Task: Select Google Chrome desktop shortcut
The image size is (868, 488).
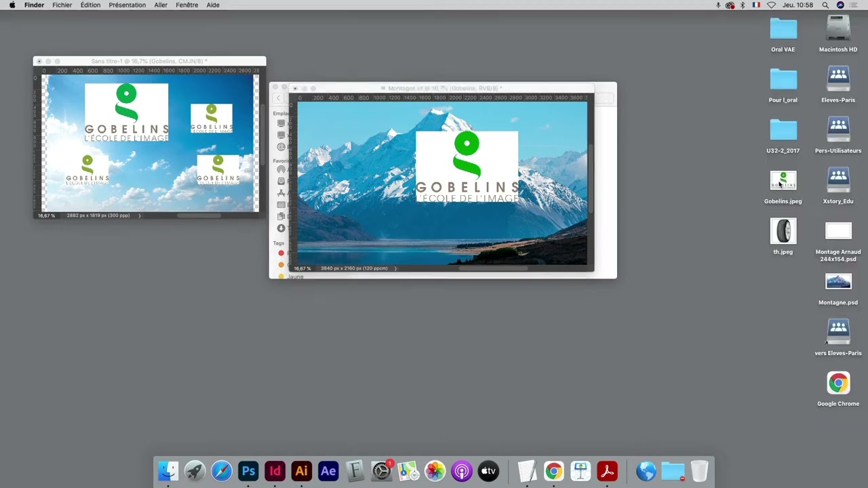Action: click(838, 383)
